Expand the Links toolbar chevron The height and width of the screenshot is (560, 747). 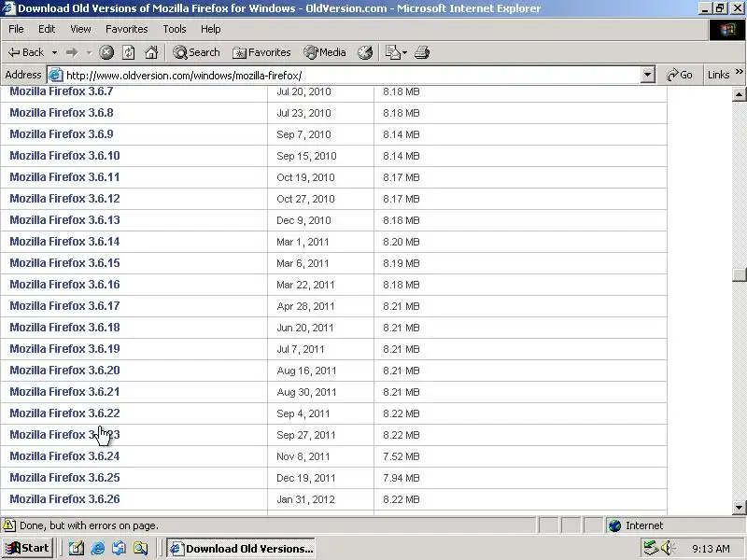(x=739, y=72)
